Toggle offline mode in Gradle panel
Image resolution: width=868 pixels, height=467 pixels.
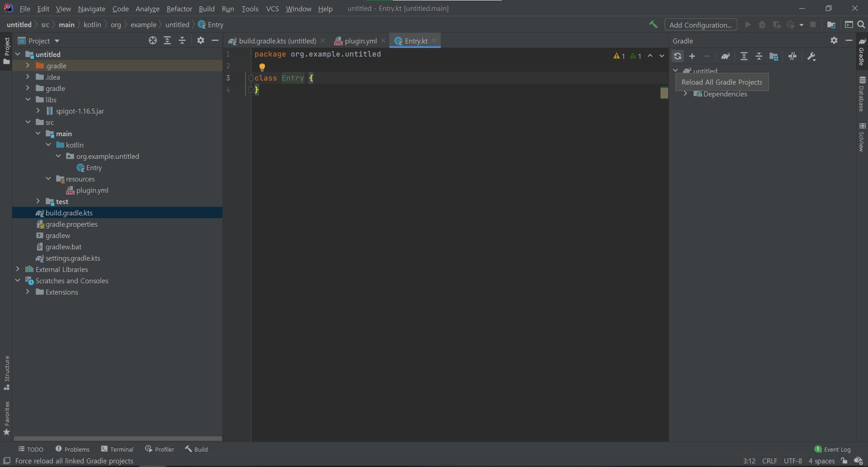pos(793,56)
